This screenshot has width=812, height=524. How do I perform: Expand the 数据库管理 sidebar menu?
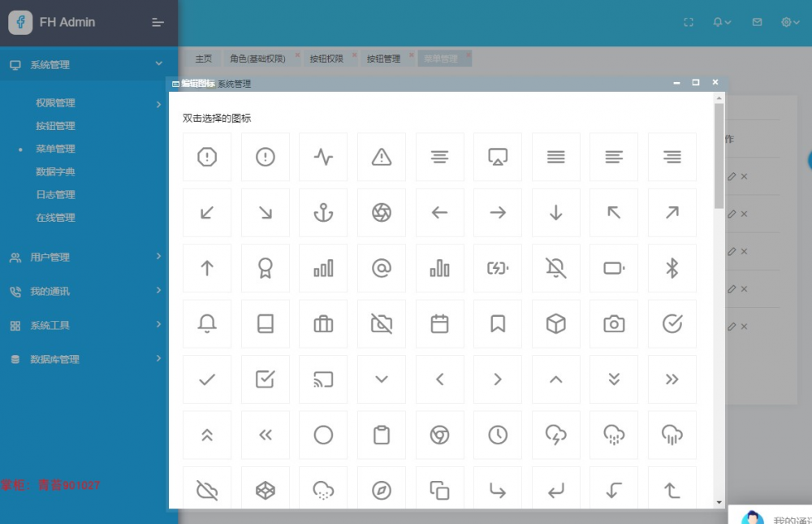point(57,358)
